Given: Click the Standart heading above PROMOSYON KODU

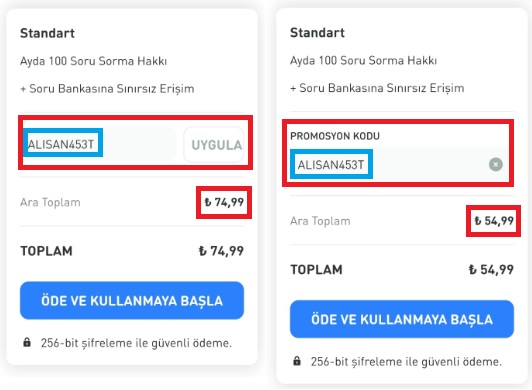Looking at the screenshot, I should (317, 33).
